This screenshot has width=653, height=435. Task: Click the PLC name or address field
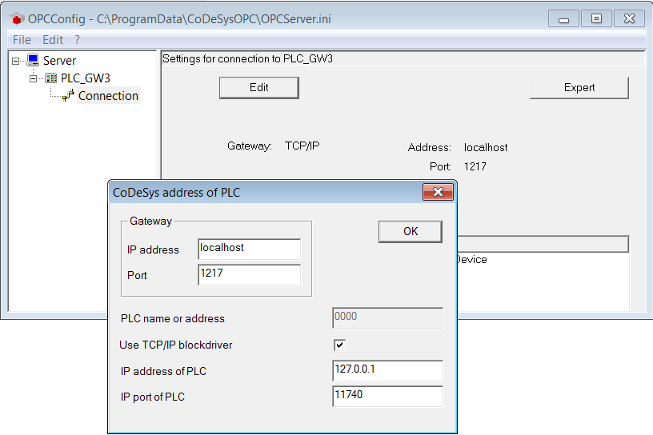point(387,318)
